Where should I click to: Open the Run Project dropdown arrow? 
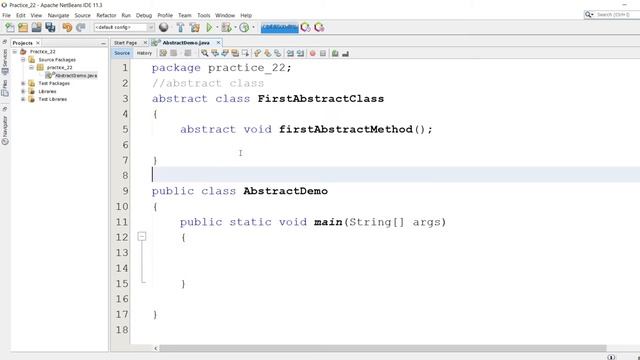coord(217,27)
